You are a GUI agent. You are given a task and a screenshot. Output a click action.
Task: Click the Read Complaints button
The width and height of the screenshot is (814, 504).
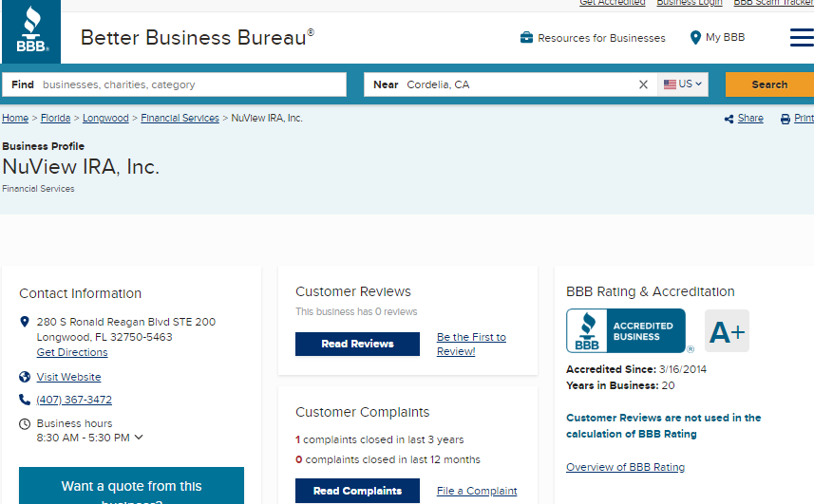(357, 491)
